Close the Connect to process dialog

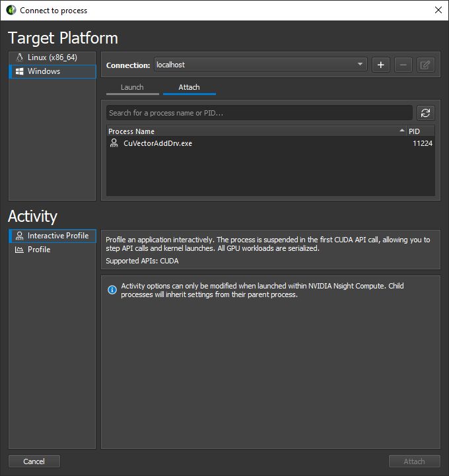pyautogui.click(x=438, y=10)
